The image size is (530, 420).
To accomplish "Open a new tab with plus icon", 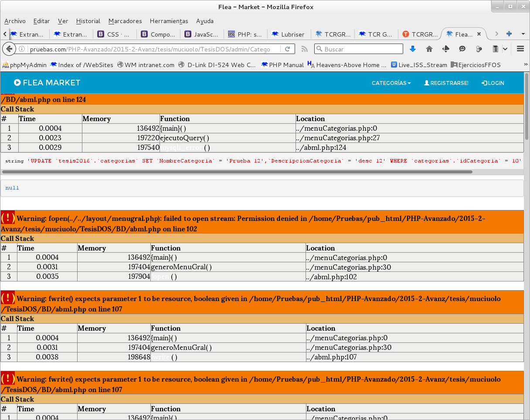I will click(x=509, y=34).
